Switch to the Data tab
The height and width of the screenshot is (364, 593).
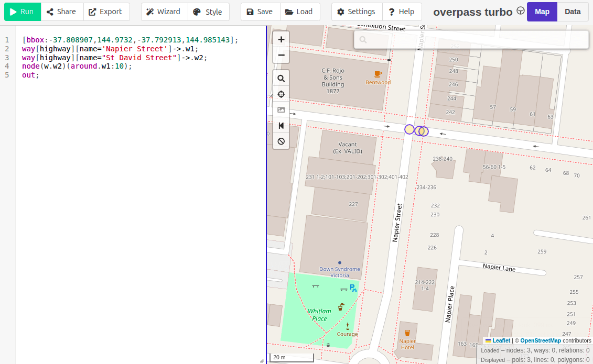[573, 12]
